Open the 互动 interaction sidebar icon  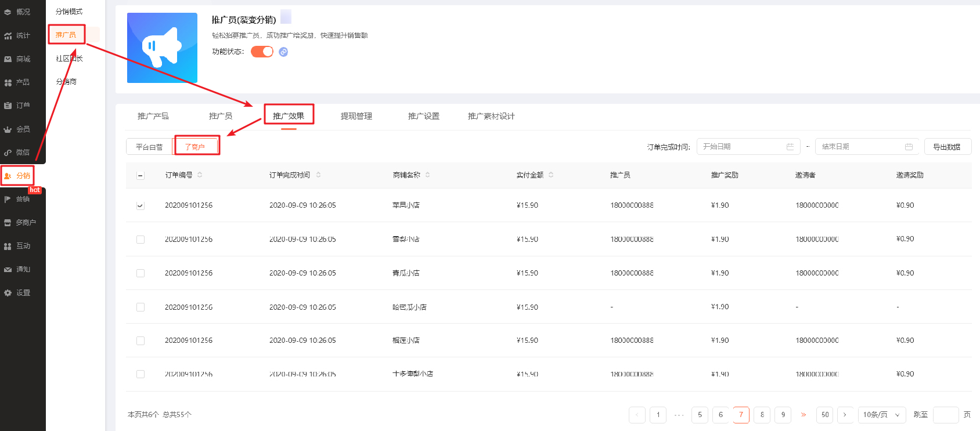pos(8,246)
